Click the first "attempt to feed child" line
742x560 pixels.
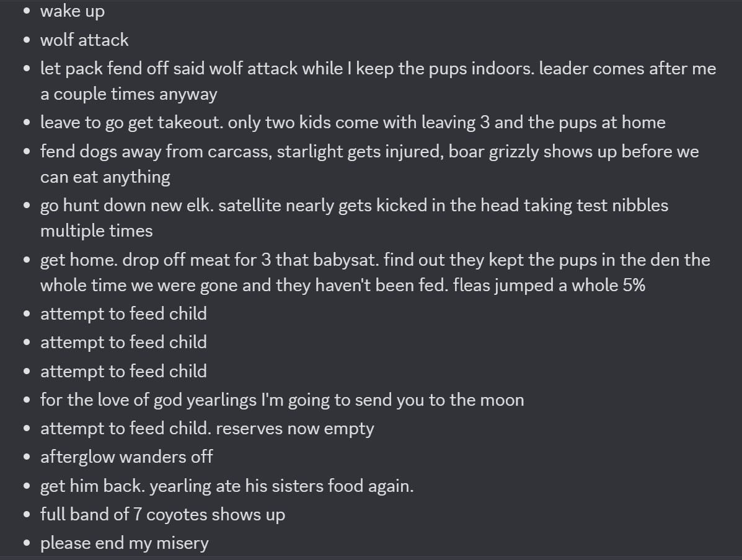(123, 314)
